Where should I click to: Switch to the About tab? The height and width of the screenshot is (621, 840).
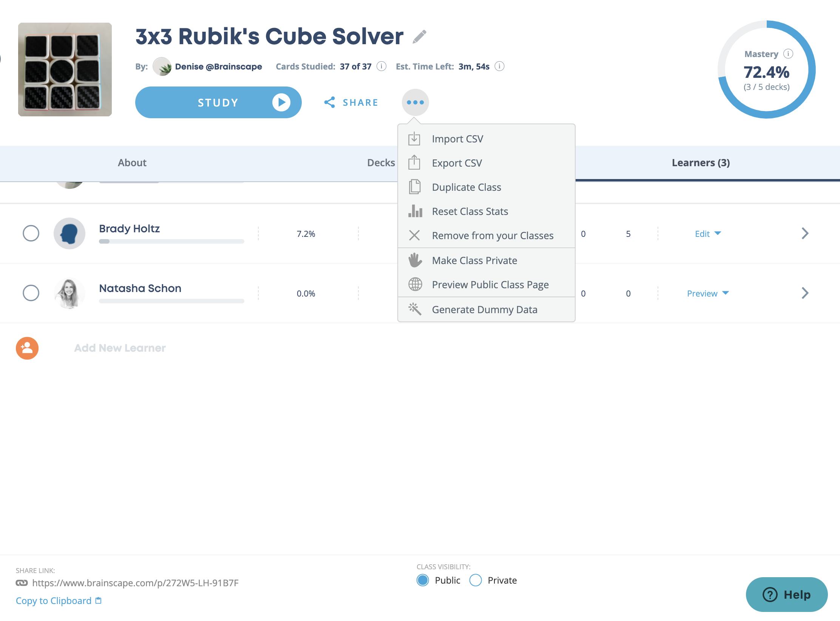[132, 163]
